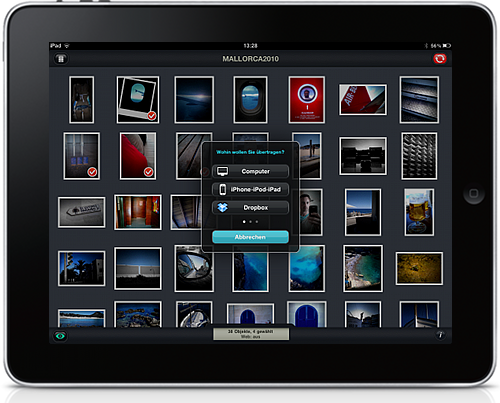Open the info icon in the bottom bar
500x403 pixels.
click(x=440, y=335)
